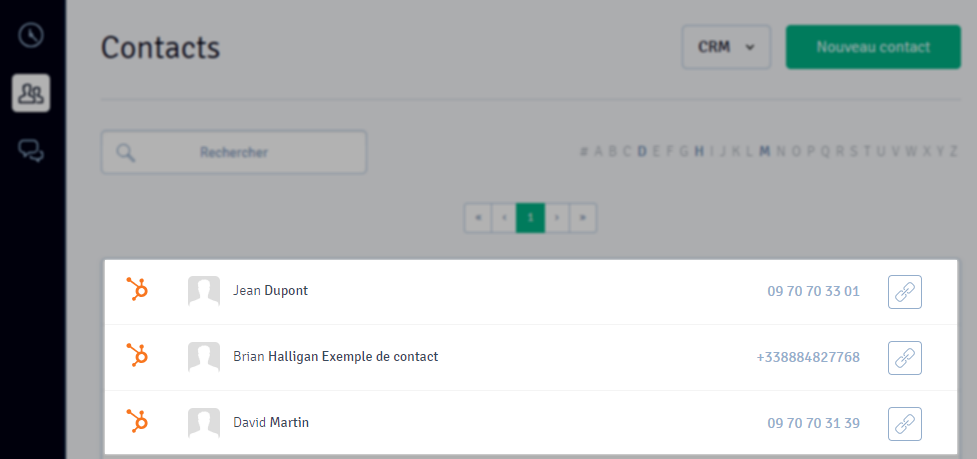Go to the last page arrow

coord(583,218)
